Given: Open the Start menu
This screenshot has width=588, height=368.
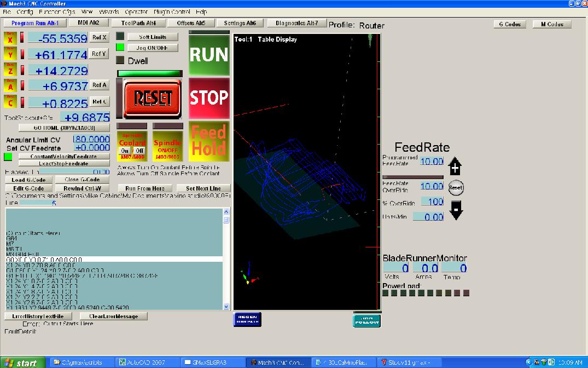Looking at the screenshot, I should click(x=22, y=363).
